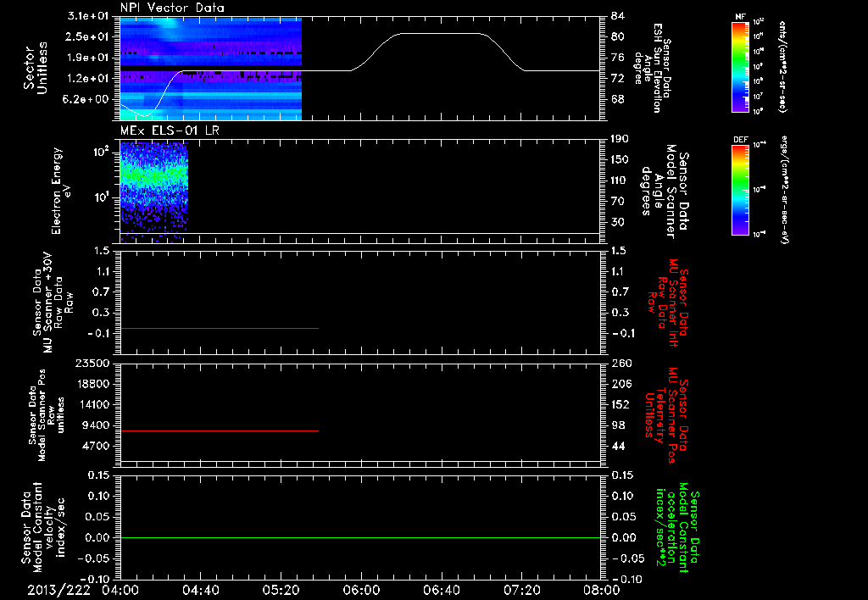Viewport: 868px width, 600px height.
Task: Click the '1.9e+01' sector tick value
Action: tap(87, 58)
